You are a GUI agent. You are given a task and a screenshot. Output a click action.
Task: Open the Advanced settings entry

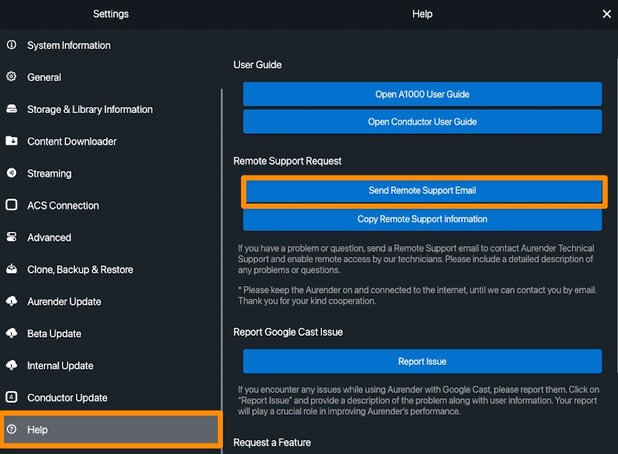pyautogui.click(x=110, y=237)
